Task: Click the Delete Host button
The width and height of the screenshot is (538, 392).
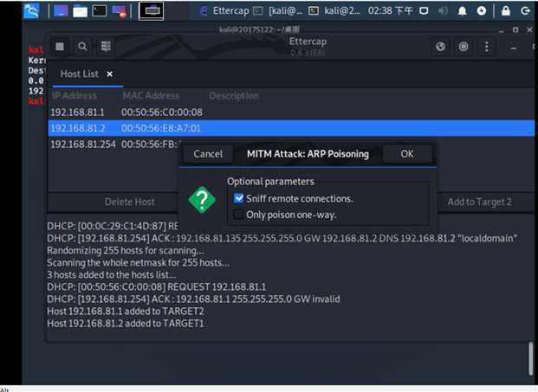Action: [129, 202]
